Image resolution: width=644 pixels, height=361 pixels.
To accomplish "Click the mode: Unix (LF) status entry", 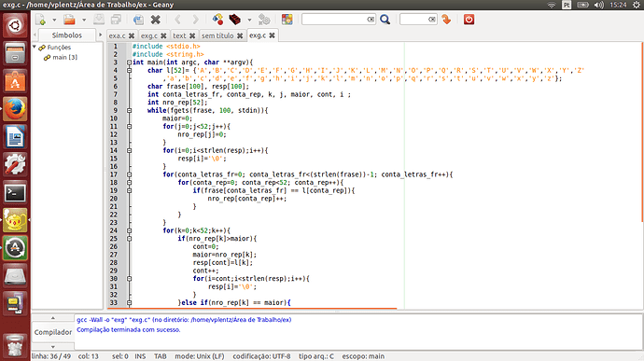I will pyautogui.click(x=200, y=356).
